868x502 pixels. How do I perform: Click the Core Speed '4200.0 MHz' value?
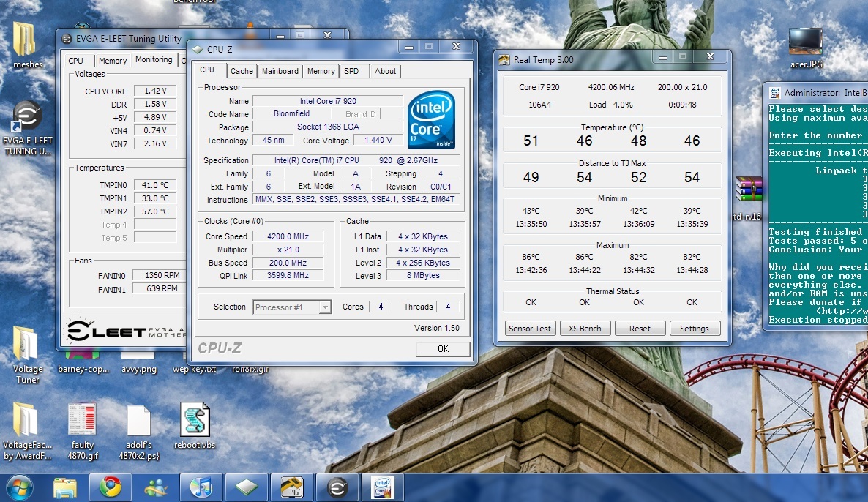288,236
